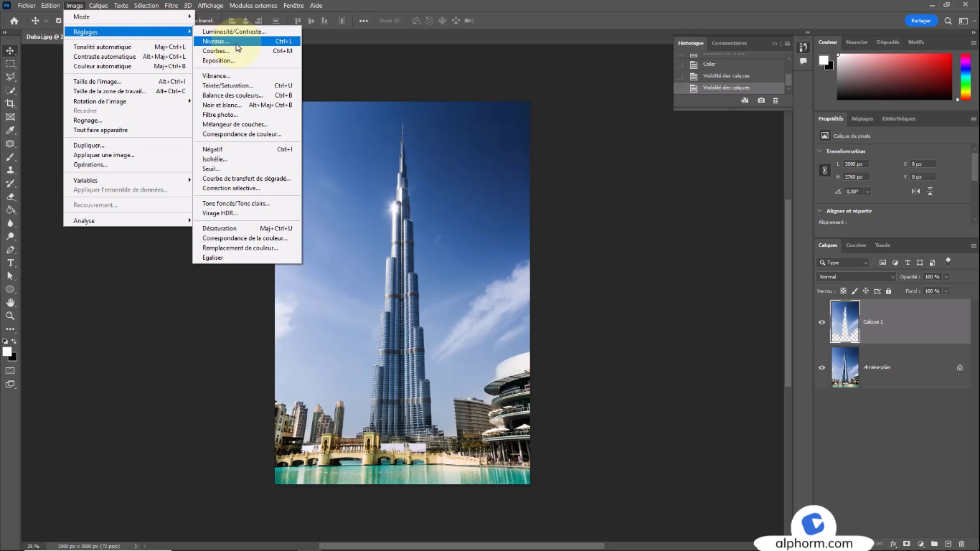Image resolution: width=980 pixels, height=551 pixels.
Task: Select the Move tool in the toolbar
Action: click(x=10, y=50)
